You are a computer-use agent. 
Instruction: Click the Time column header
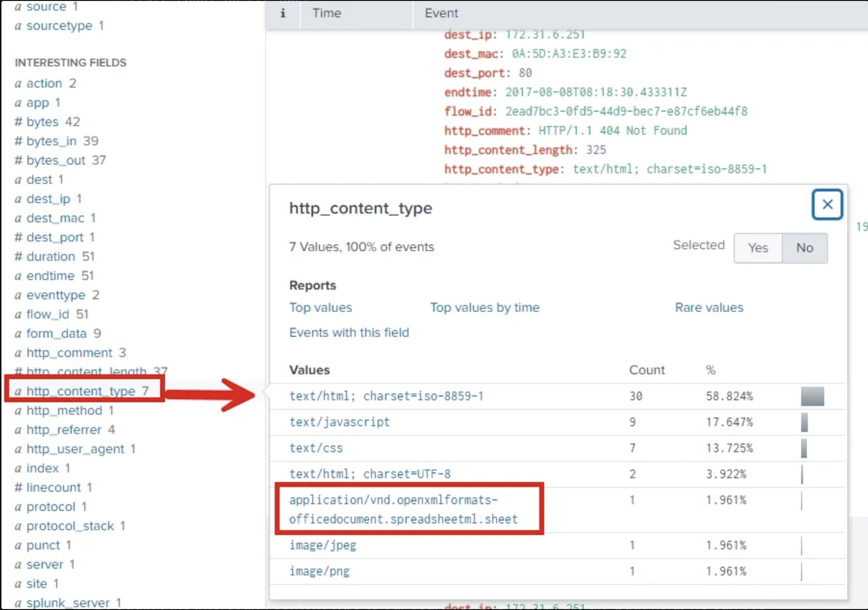[x=327, y=13]
